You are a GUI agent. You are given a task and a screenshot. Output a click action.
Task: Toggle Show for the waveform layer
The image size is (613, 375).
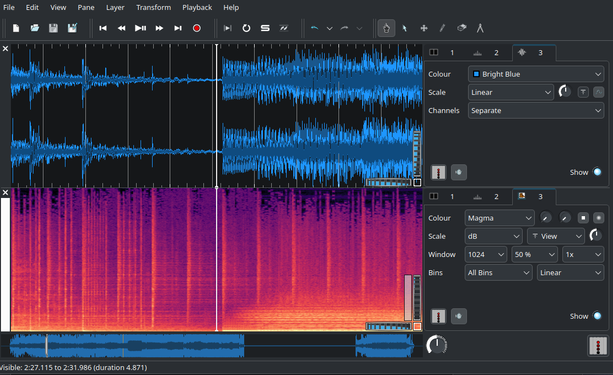click(x=597, y=172)
